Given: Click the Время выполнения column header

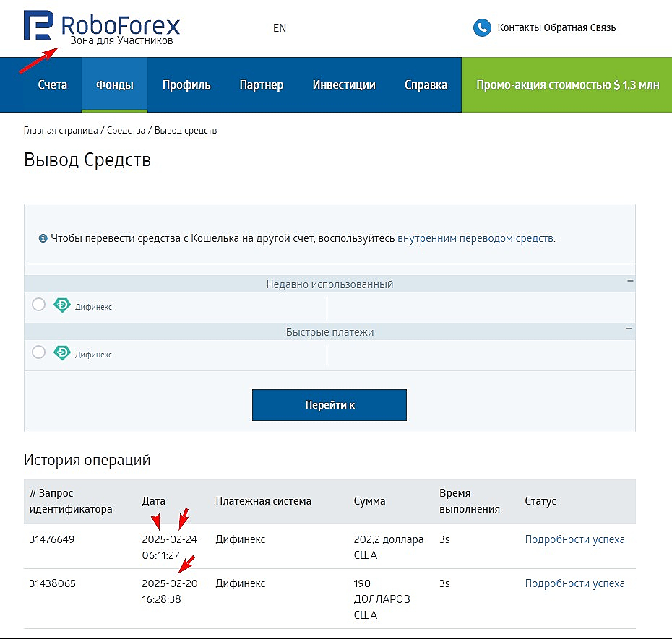Looking at the screenshot, I should coord(470,501).
